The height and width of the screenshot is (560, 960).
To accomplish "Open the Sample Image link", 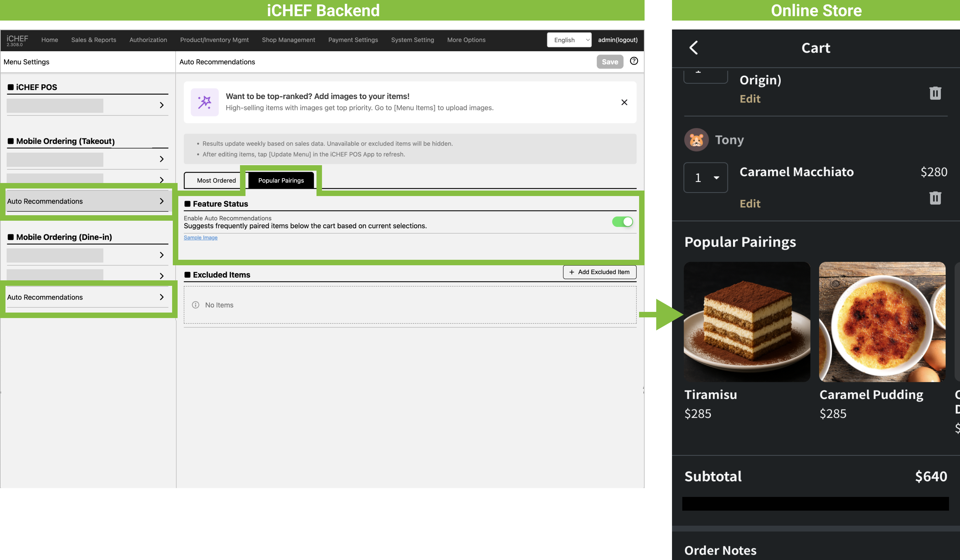I will click(200, 238).
